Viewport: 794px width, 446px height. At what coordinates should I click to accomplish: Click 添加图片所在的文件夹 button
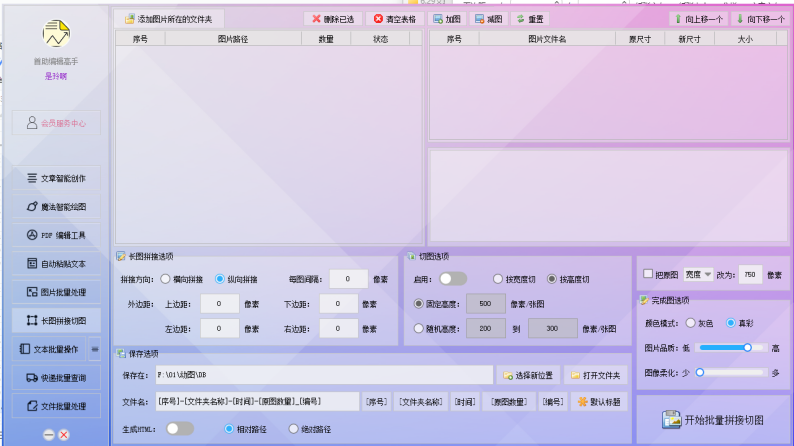pyautogui.click(x=169, y=19)
